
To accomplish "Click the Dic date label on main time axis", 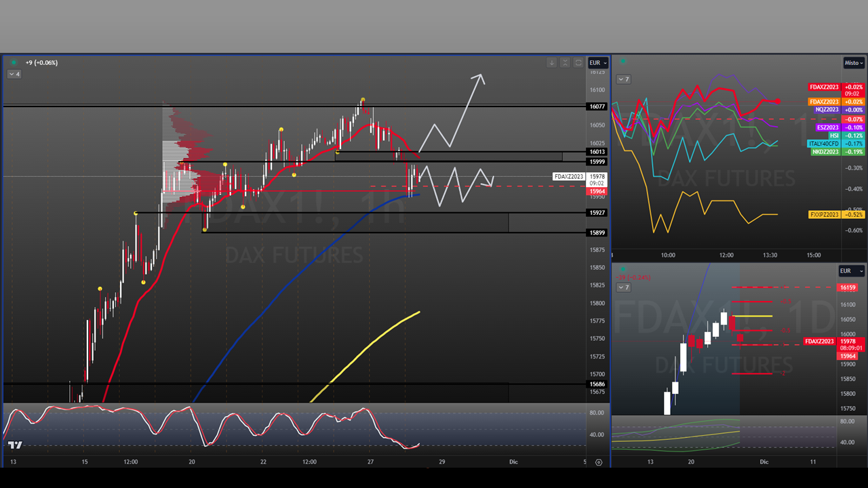I will click(x=513, y=462).
